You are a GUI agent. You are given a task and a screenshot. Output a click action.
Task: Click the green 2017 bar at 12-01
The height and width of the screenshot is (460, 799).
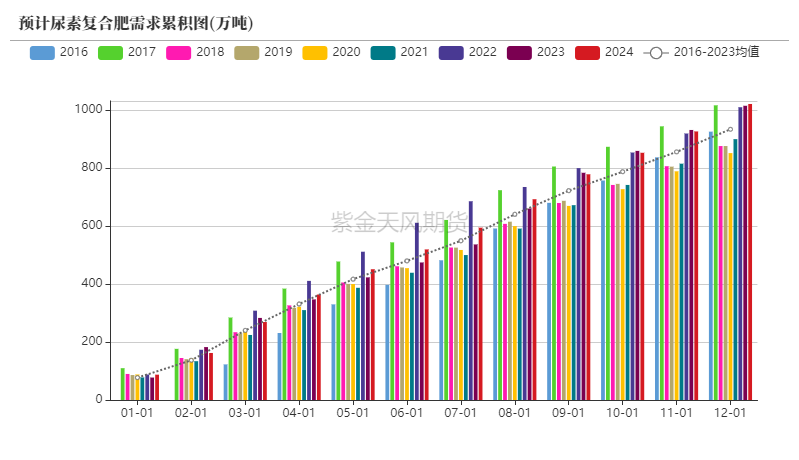pyautogui.click(x=716, y=253)
